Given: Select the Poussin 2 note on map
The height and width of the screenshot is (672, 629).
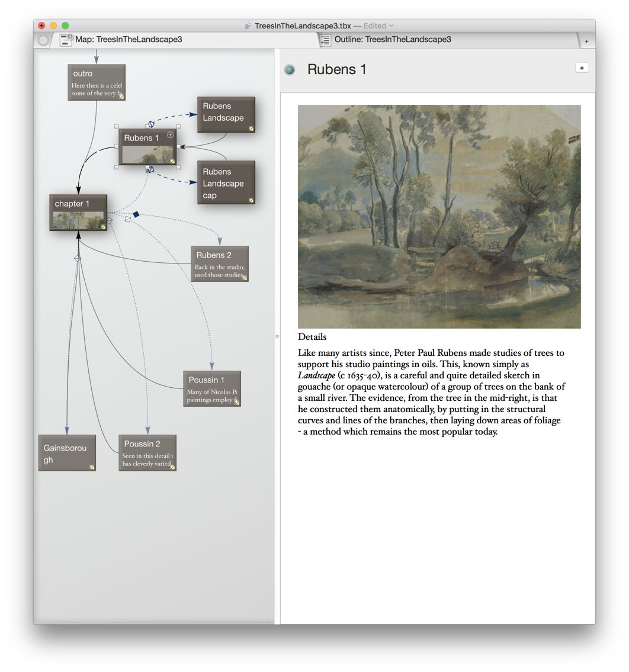Looking at the screenshot, I should (147, 452).
